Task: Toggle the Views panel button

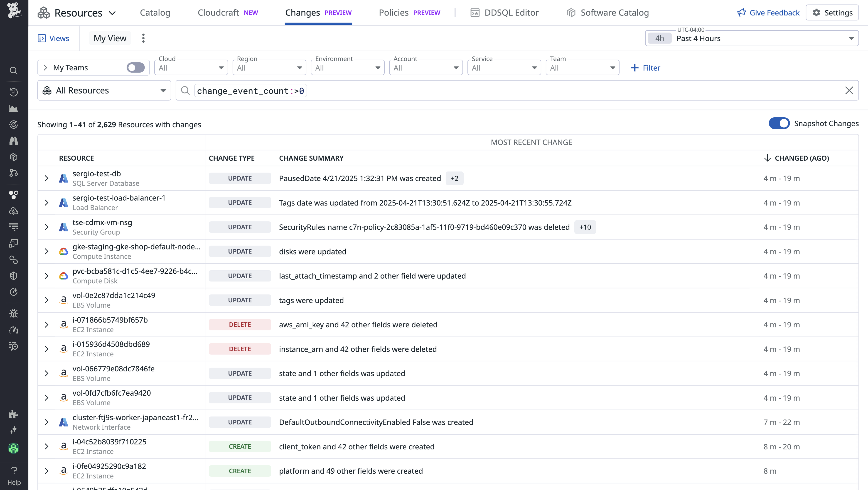Action: pyautogui.click(x=54, y=38)
